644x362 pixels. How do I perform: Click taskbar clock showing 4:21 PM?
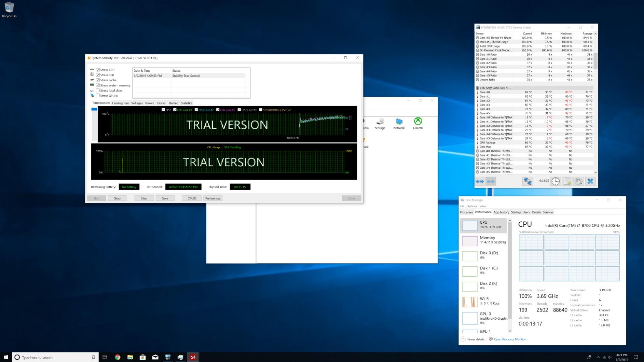[622, 357]
